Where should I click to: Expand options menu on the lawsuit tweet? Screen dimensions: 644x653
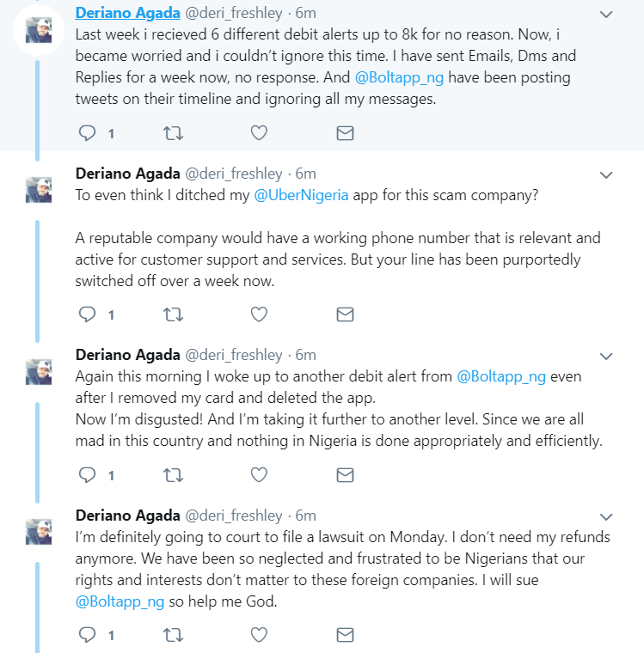tap(606, 517)
